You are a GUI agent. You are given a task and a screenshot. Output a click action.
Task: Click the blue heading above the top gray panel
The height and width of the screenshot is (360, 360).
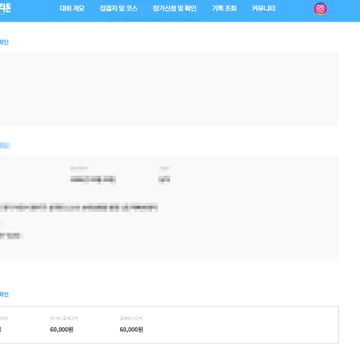click(4, 42)
